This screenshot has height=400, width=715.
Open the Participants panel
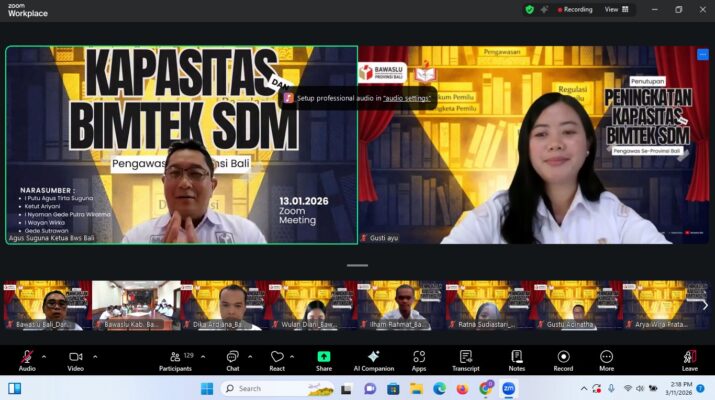[x=174, y=357]
